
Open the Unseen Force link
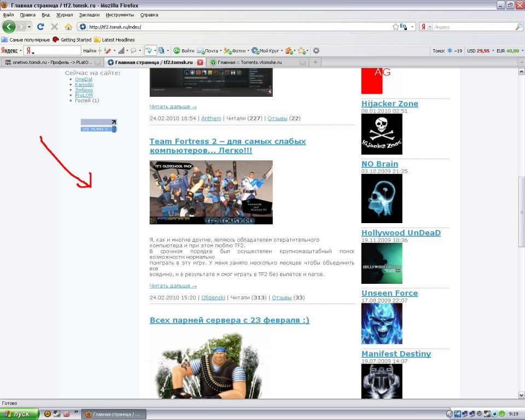point(390,293)
